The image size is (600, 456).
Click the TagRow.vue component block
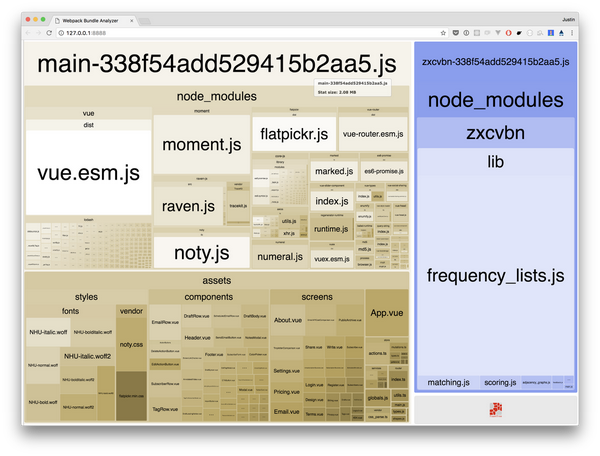pyautogui.click(x=165, y=409)
